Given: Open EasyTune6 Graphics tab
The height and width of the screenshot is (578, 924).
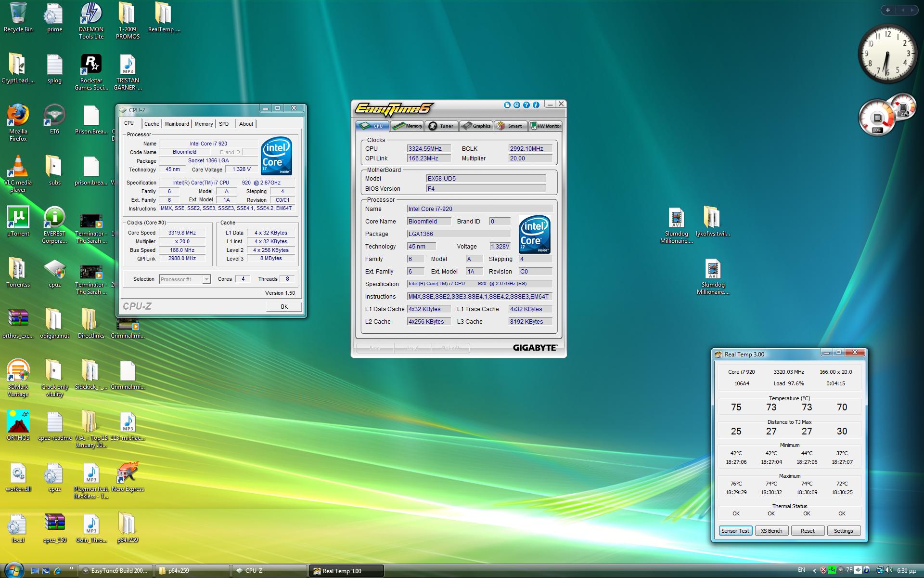Looking at the screenshot, I should coord(476,126).
